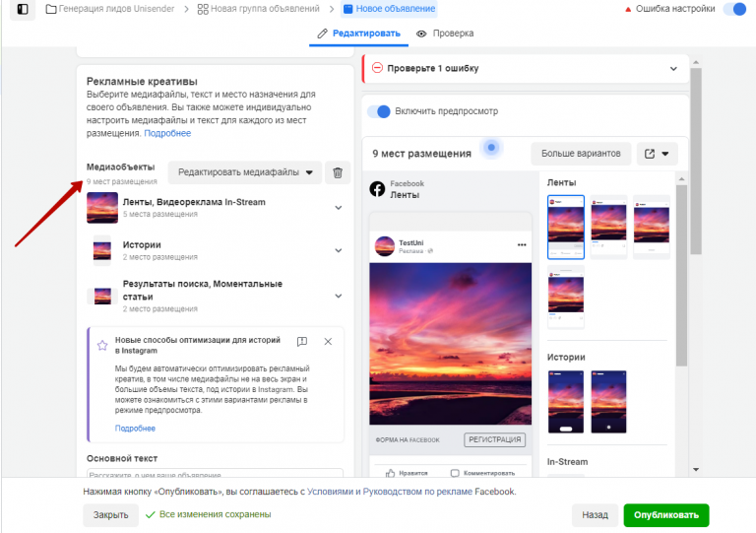756x533 pixels.
Task: Click the Комментировать icon in preview
Action: point(455,473)
